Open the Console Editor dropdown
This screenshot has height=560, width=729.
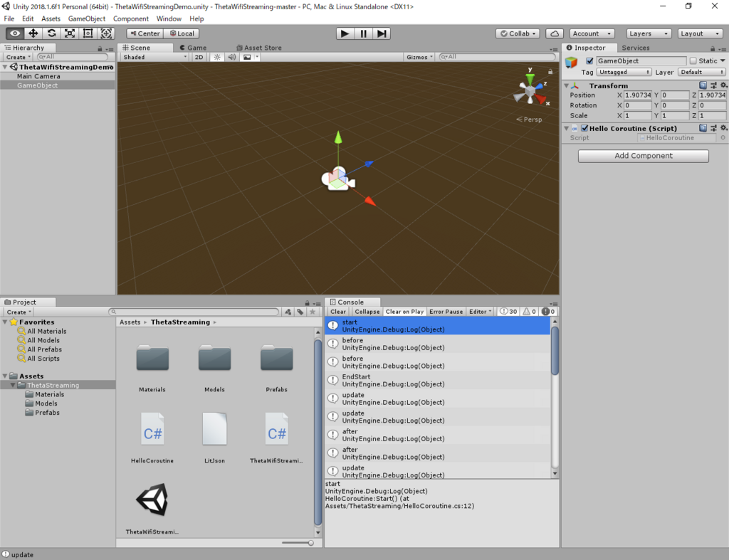(481, 312)
